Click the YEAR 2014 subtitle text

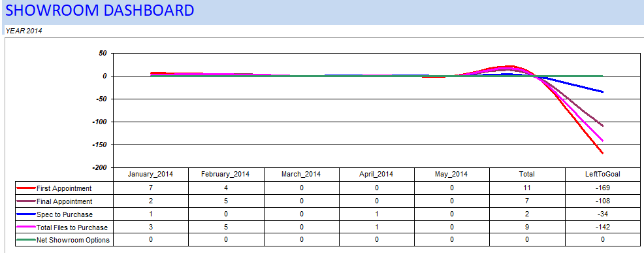point(24,31)
